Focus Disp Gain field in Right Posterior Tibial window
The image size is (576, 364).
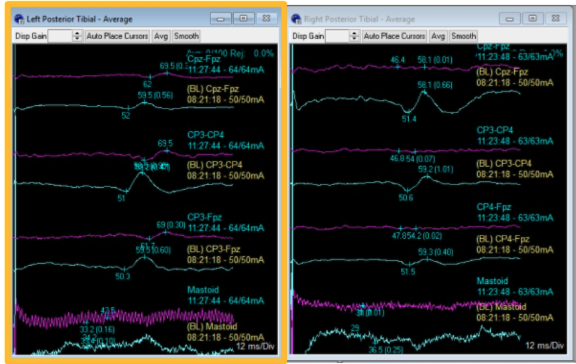[337, 36]
